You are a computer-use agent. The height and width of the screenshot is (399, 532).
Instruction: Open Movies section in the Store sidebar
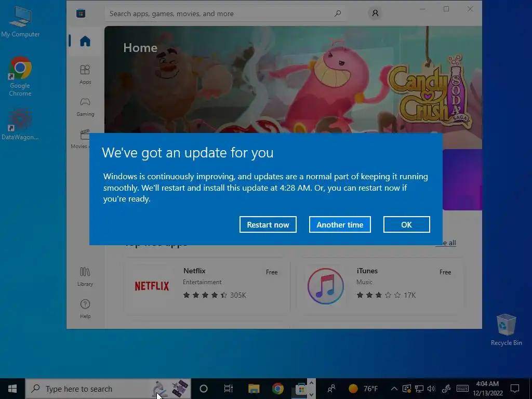pyautogui.click(x=81, y=139)
